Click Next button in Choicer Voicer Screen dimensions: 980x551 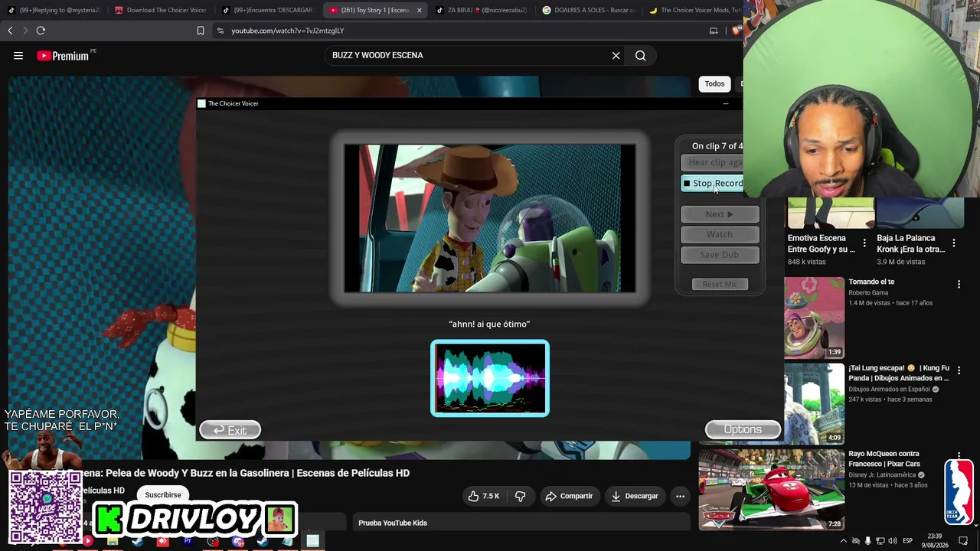point(720,214)
